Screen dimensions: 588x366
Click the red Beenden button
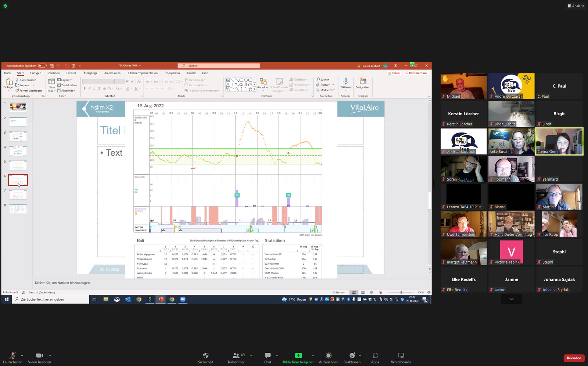point(574,358)
